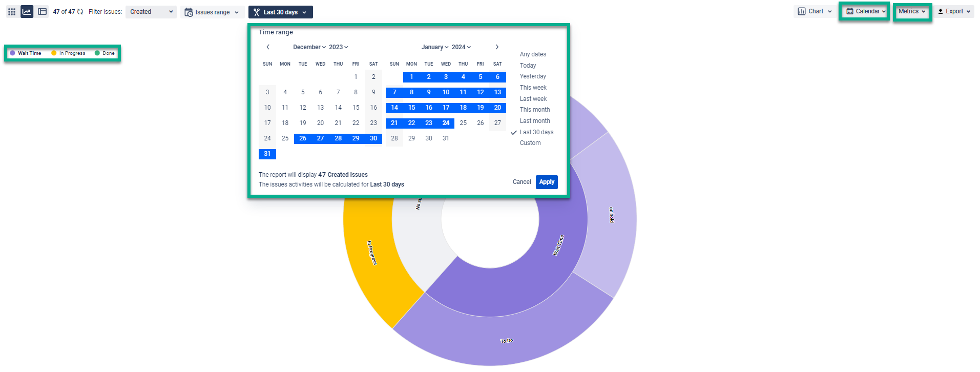Select Yesterday preset

533,76
